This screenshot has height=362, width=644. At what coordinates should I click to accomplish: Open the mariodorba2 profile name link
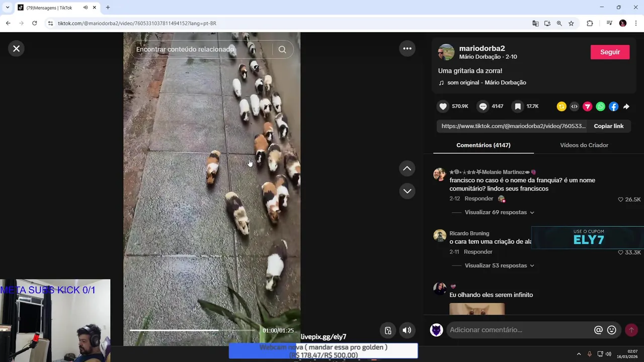pos(482,48)
